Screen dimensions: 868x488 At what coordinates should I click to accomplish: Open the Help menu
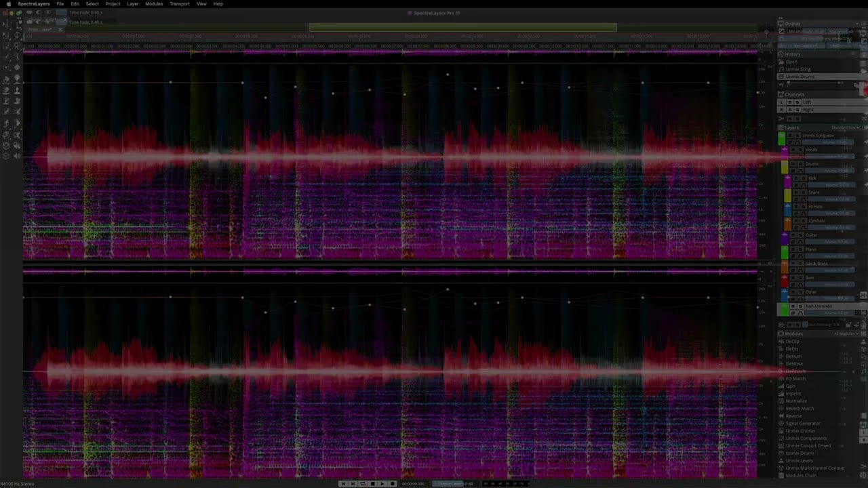pyautogui.click(x=218, y=3)
